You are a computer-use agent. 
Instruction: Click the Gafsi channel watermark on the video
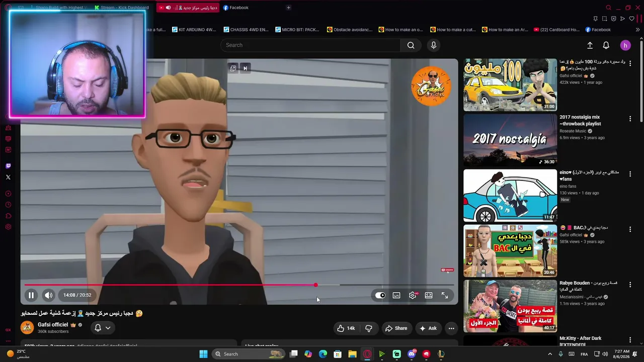[431, 86]
